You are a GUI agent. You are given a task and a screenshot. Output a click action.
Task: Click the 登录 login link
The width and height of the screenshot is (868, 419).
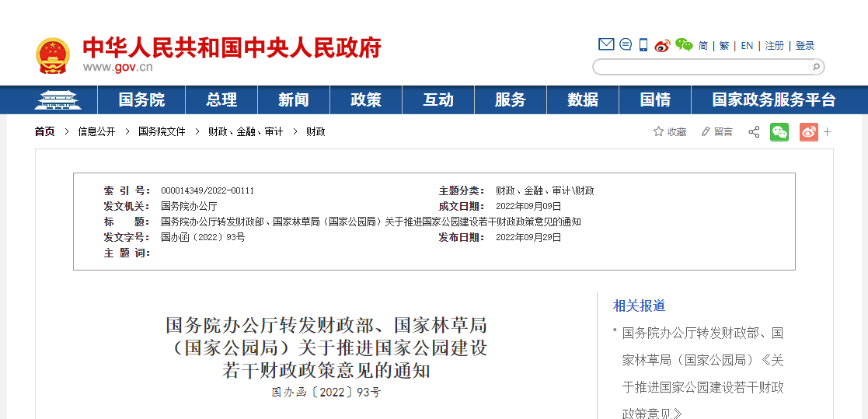pyautogui.click(x=805, y=45)
